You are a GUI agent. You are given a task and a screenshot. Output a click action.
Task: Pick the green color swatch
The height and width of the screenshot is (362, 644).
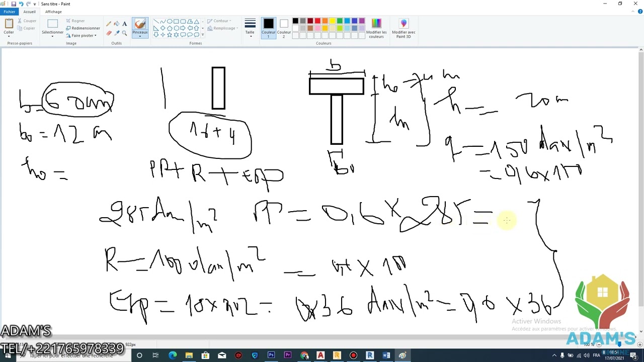[340, 21]
